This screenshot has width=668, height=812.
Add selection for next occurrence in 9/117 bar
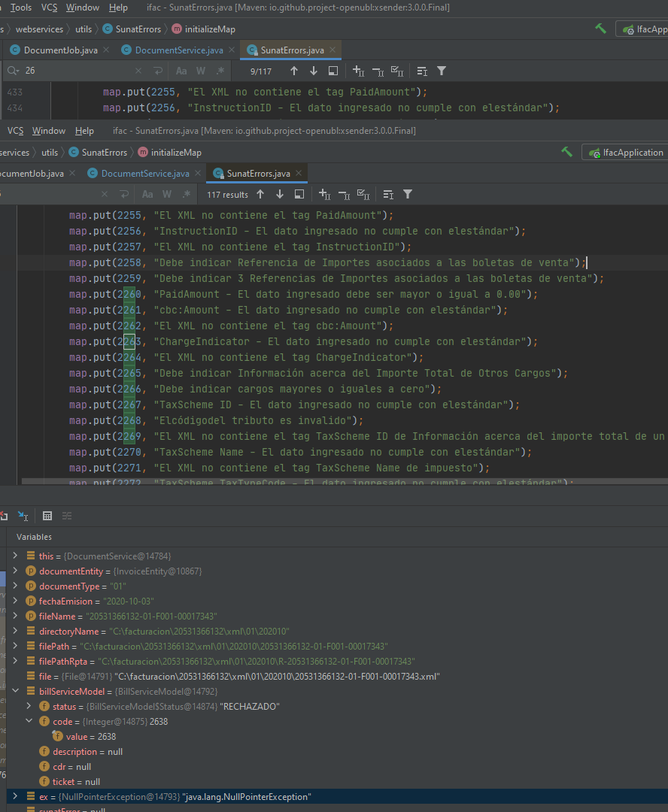click(358, 71)
